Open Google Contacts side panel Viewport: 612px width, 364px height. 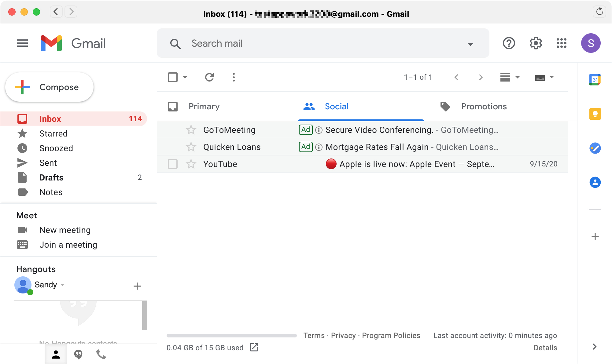[595, 182]
